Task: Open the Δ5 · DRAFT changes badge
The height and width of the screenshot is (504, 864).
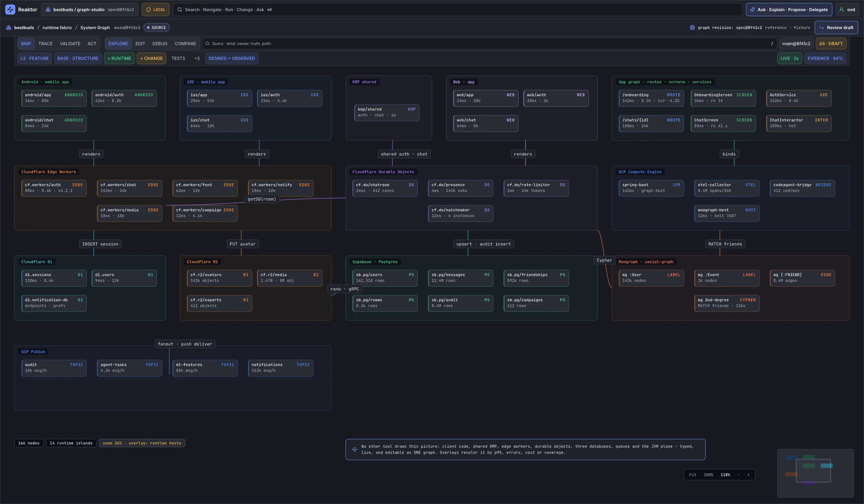Action: pos(831,44)
